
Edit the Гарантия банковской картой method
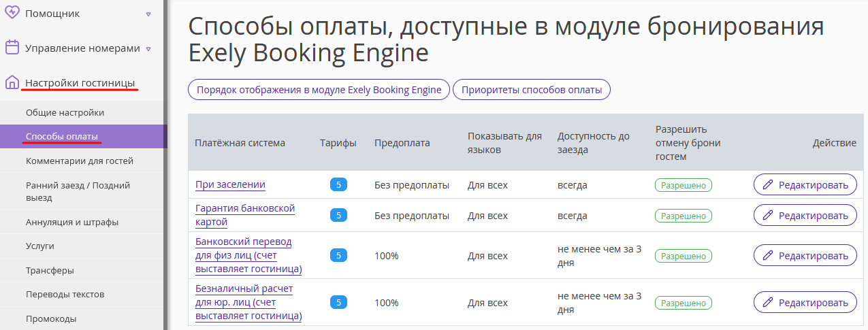click(805, 215)
